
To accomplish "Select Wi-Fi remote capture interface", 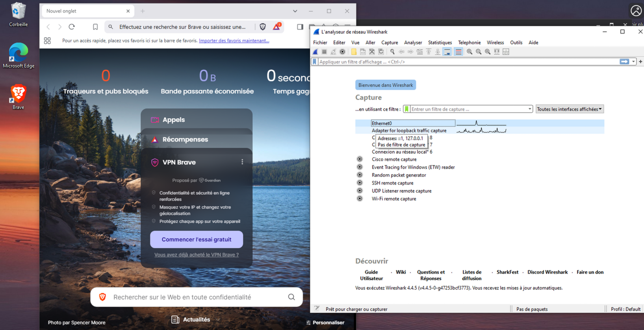I will [x=394, y=199].
